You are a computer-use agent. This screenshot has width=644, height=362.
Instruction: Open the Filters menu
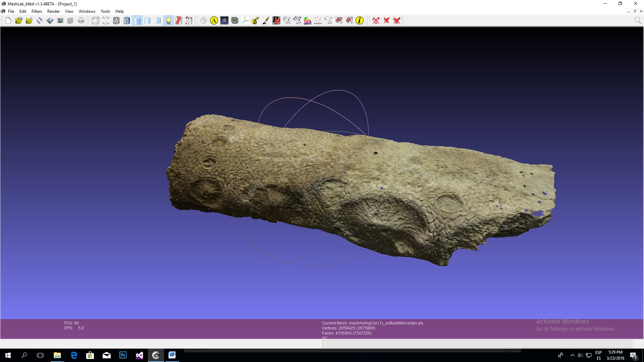click(37, 11)
